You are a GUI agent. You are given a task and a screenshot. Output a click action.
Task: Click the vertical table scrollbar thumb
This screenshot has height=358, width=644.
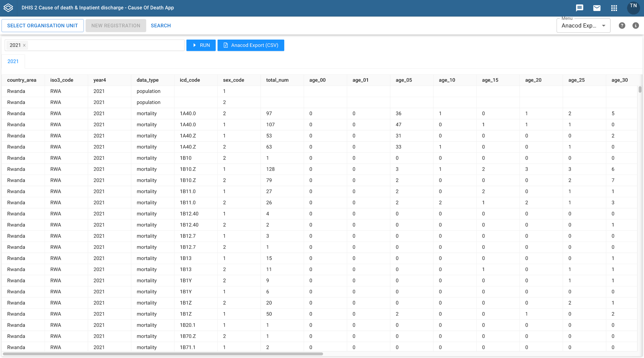coord(640,89)
